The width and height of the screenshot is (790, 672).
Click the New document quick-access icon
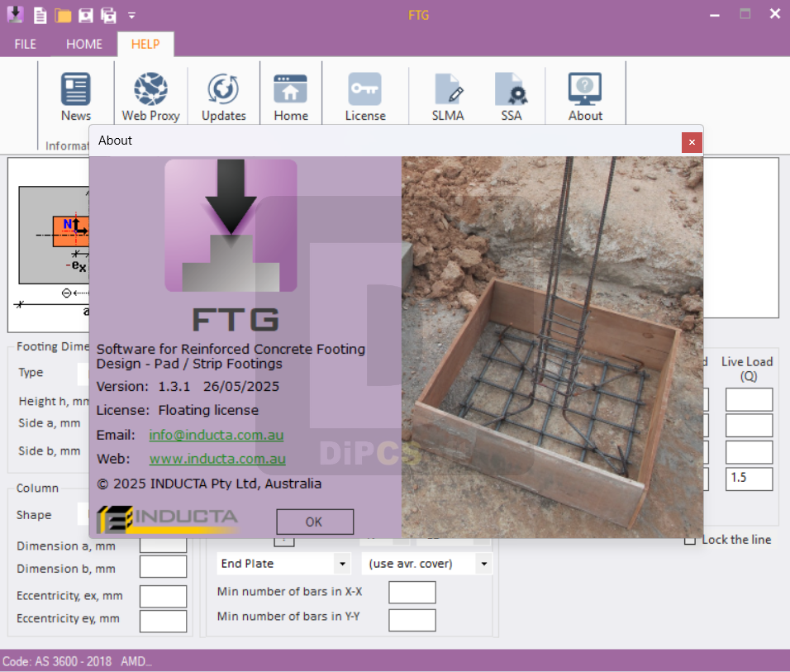(40, 15)
